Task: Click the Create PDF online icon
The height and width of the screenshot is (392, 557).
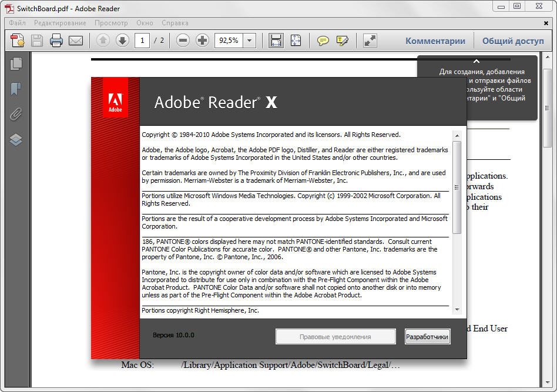Action: 18,41
